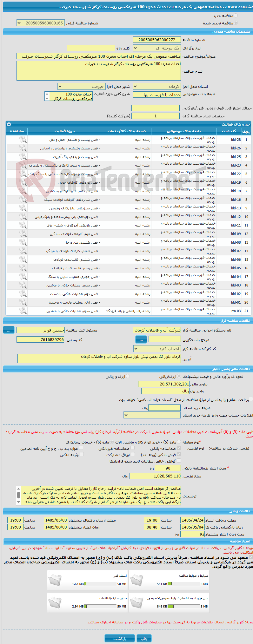Click the برآورد مالی amount field
253x644 pixels.
click(164, 384)
